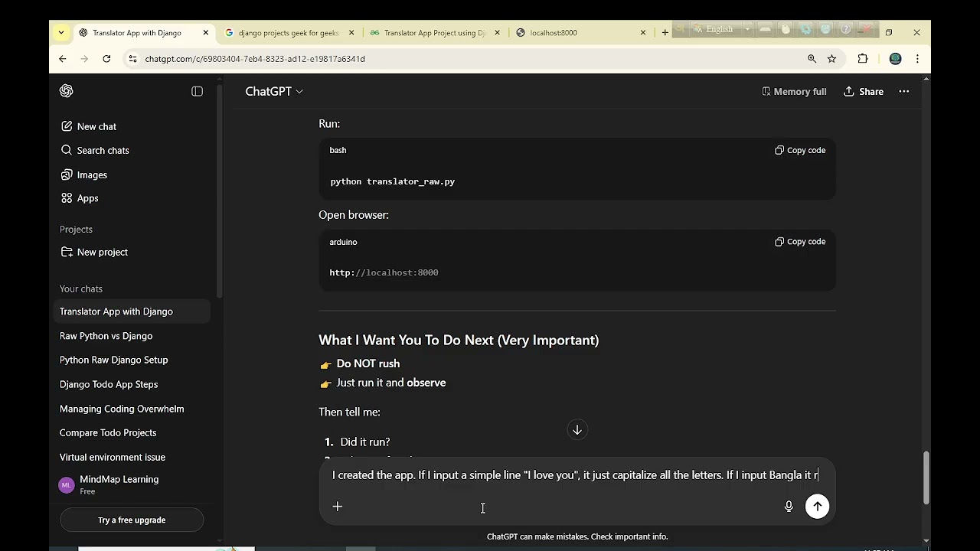Viewport: 980px width, 551px height.
Task: Open MindMap Learning account menu
Action: pos(130,485)
